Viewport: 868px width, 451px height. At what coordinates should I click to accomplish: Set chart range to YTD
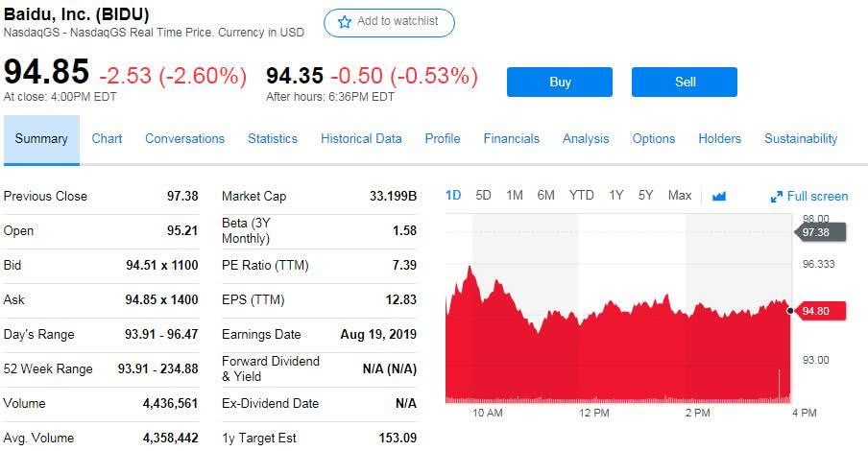tap(581, 195)
